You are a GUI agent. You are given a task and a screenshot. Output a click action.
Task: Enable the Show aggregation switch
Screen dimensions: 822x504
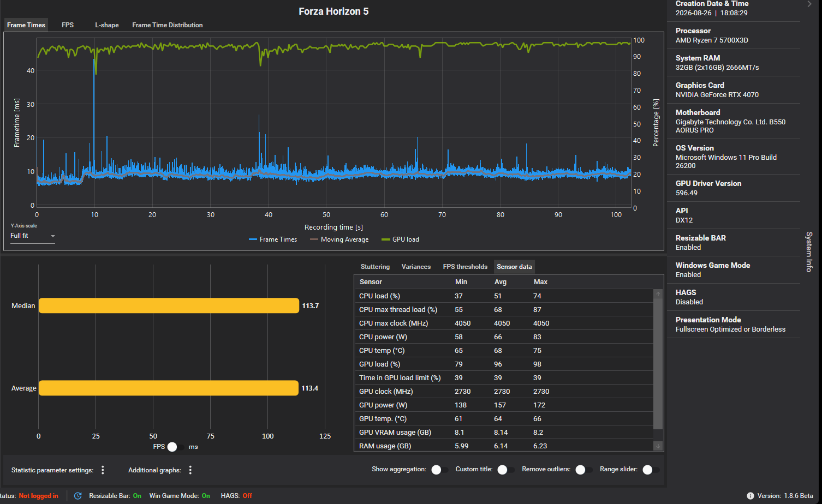click(439, 470)
